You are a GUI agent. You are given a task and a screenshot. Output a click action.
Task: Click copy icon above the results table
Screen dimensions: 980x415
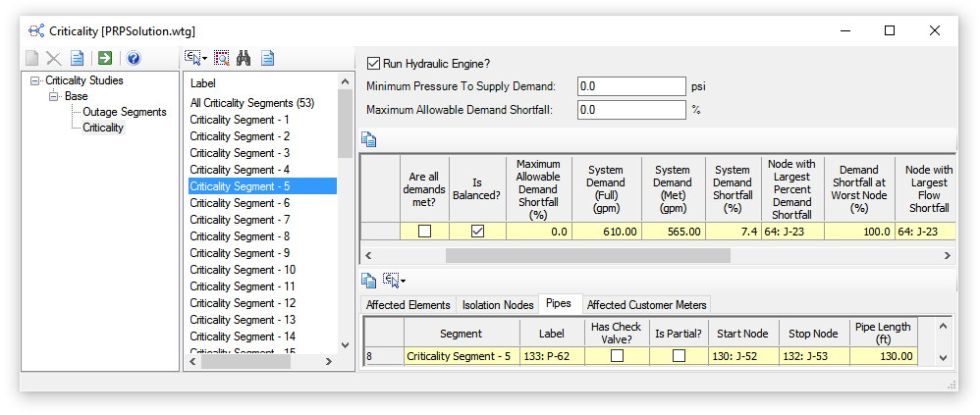click(369, 139)
